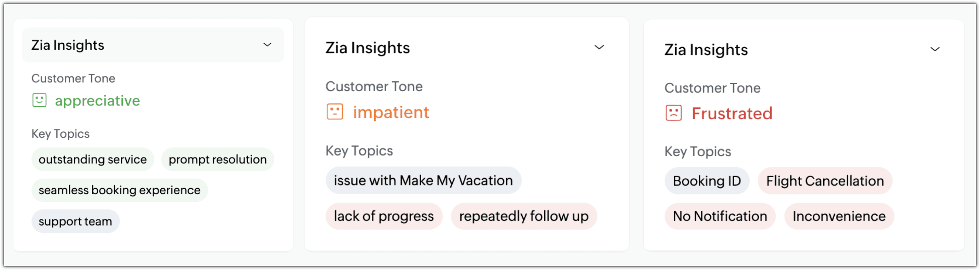Viewport: 980px width, 270px height.
Task: Select the 'Booking ID' topic chip
Action: (707, 181)
